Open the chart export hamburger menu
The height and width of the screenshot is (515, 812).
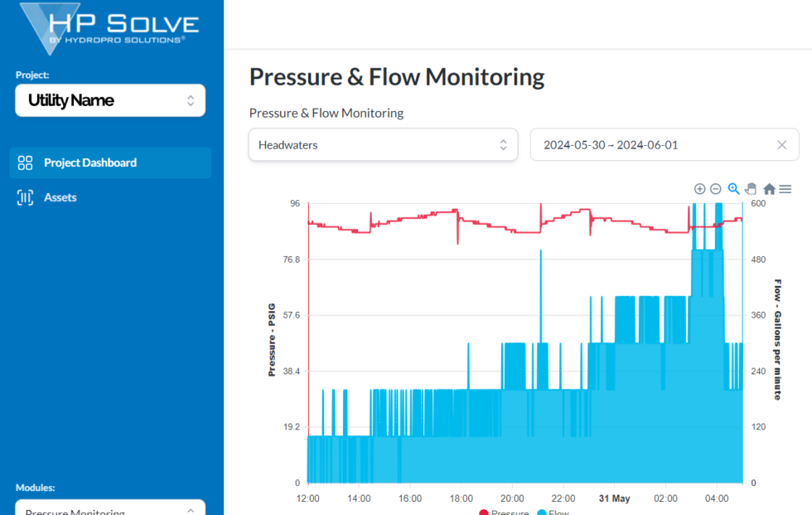tap(785, 188)
